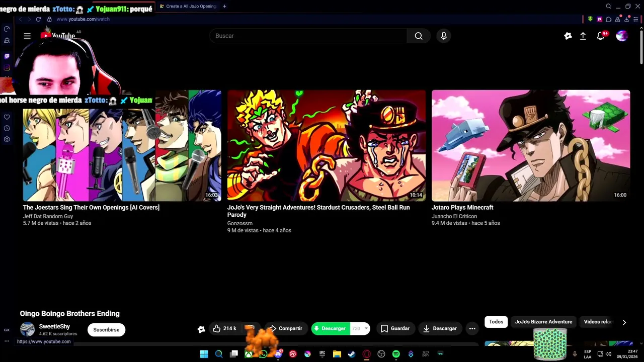Click the Jotaro Plays Minecraft title
The image size is (644, 362).
(x=462, y=207)
